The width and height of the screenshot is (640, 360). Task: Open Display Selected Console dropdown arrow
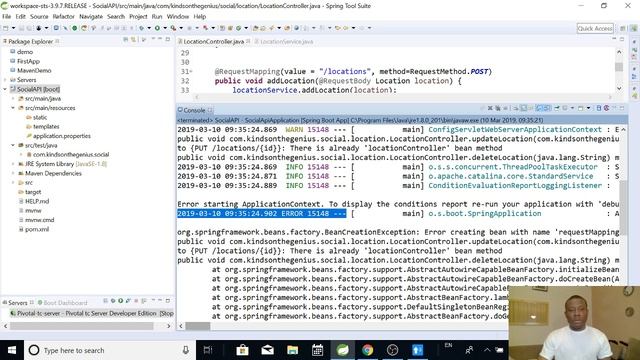[x=572, y=108]
